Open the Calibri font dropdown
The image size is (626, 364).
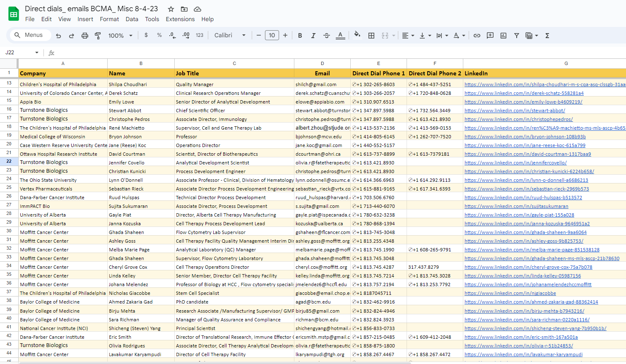point(230,35)
